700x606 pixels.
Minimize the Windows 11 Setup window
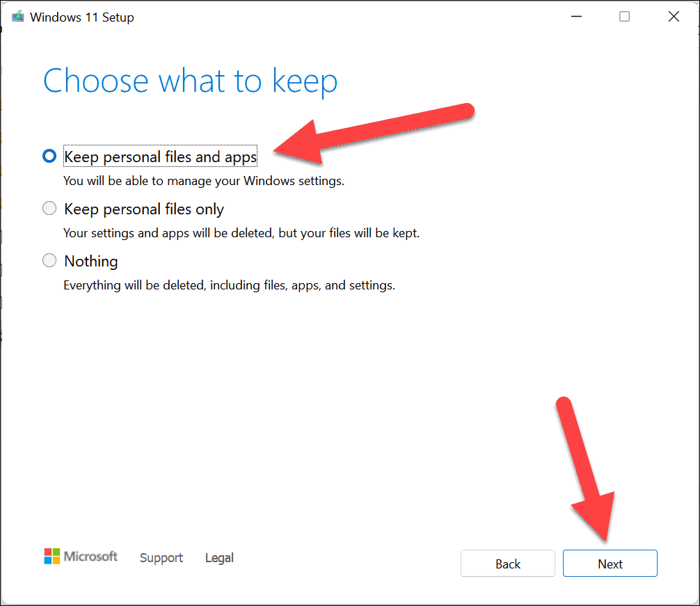click(x=576, y=17)
